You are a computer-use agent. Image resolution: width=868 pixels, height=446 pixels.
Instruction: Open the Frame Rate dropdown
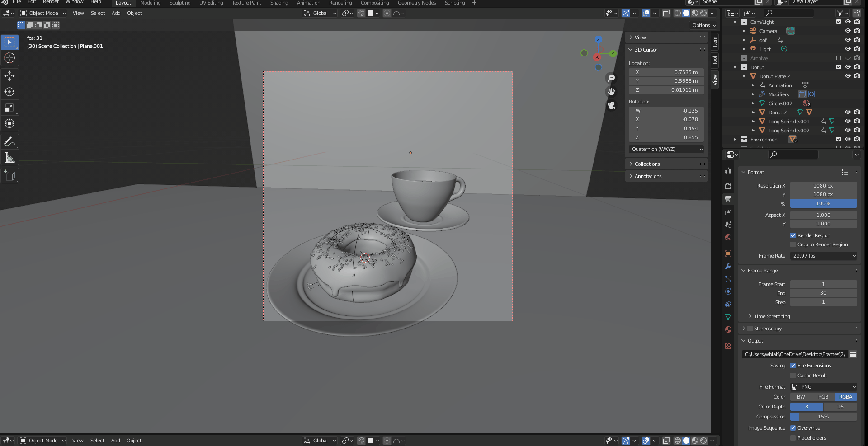click(x=824, y=256)
